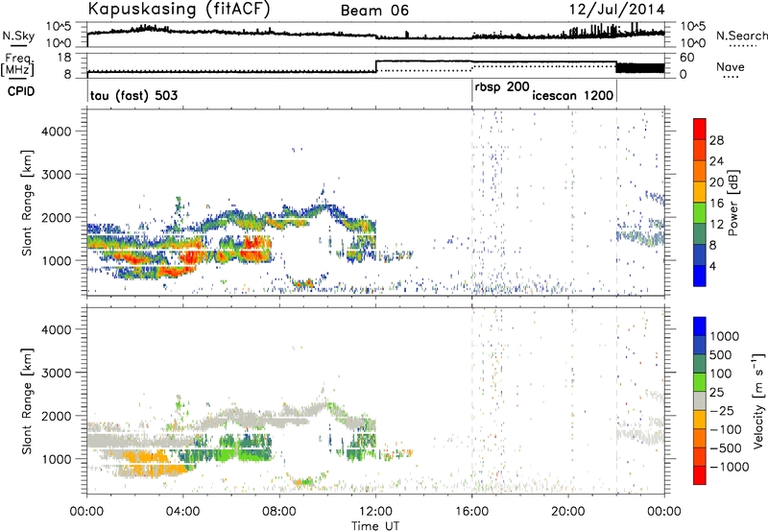Click the 'N.Sky' legend label
Screen dimensions: 768x532
tap(18, 36)
